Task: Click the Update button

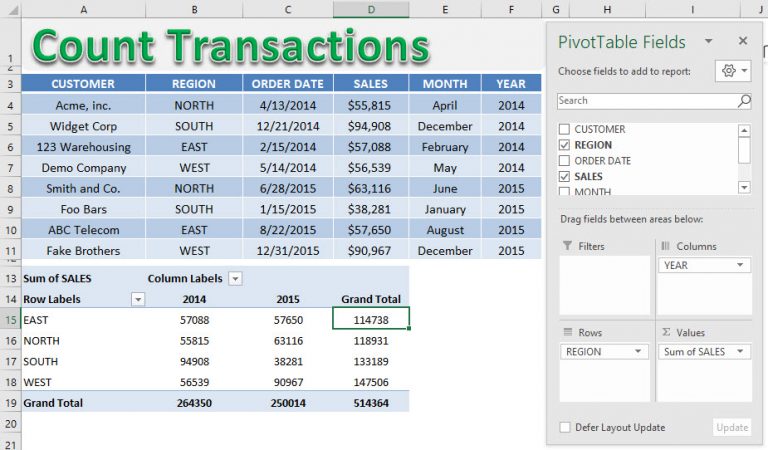Action: tap(731, 427)
